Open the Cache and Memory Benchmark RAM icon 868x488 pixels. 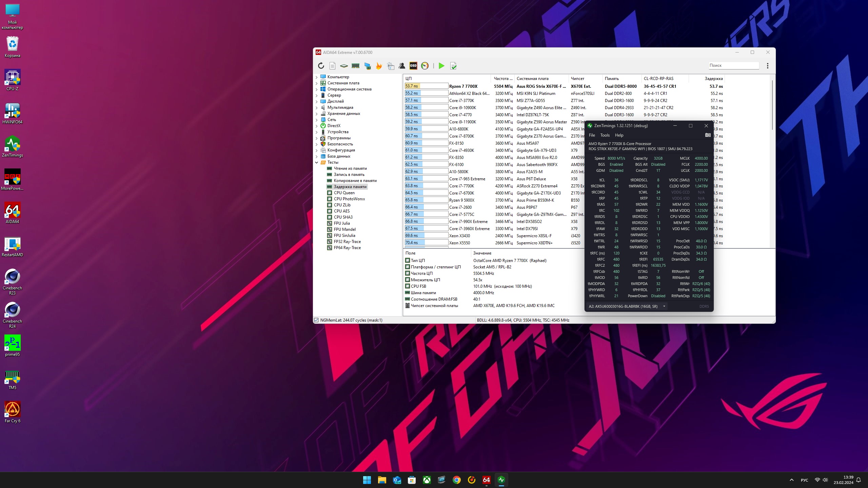pyautogui.click(x=355, y=66)
